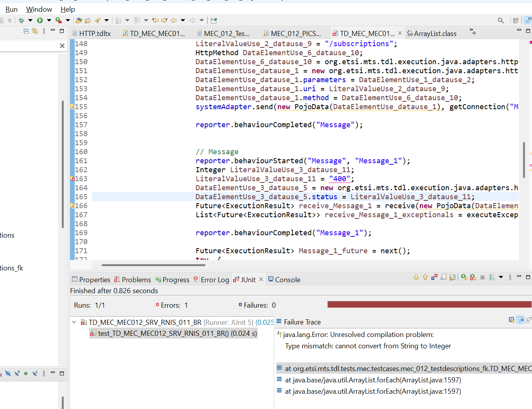
Task: Click the Next Edit Location arrow icon
Action: pos(164,20)
